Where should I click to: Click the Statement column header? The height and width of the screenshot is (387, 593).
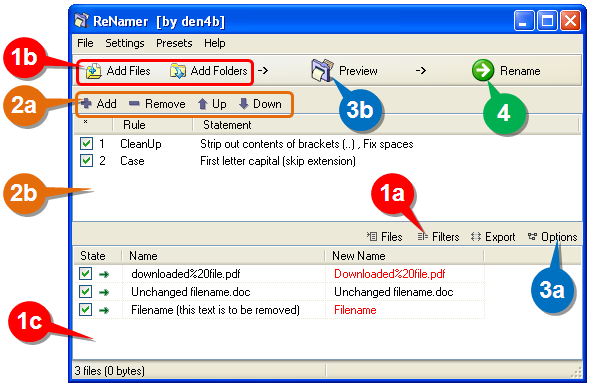click(386, 125)
